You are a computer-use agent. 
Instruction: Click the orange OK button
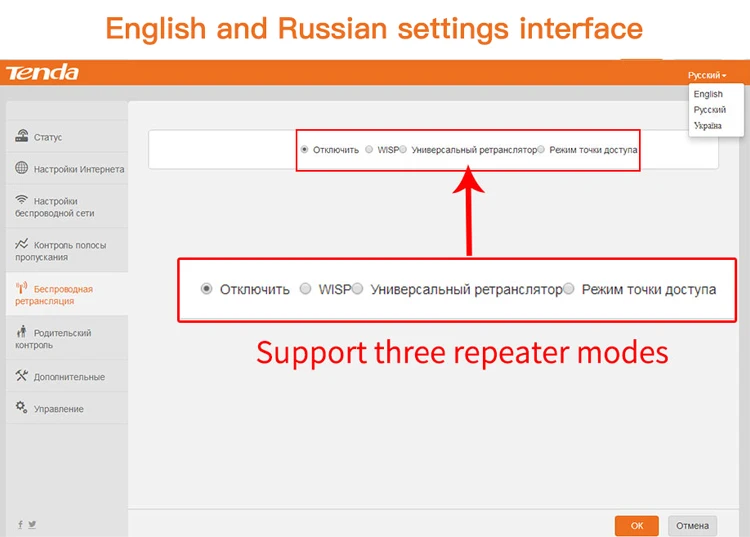[637, 526]
